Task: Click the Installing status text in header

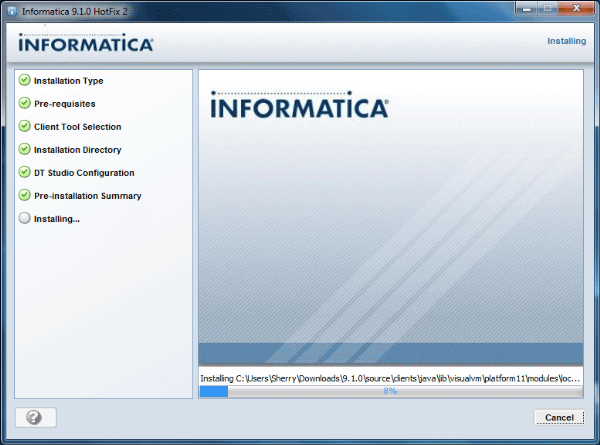Action: tap(566, 41)
